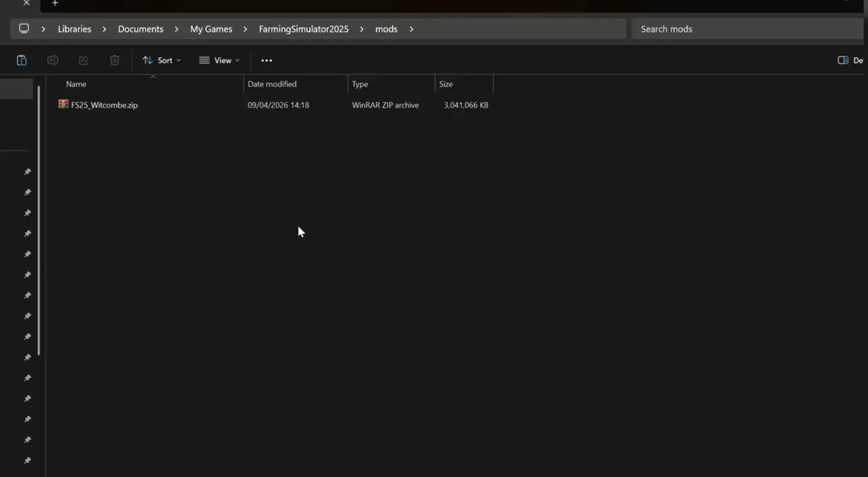Click mods in breadcrumb path
Viewport: 868px width, 477px height.
(386, 29)
